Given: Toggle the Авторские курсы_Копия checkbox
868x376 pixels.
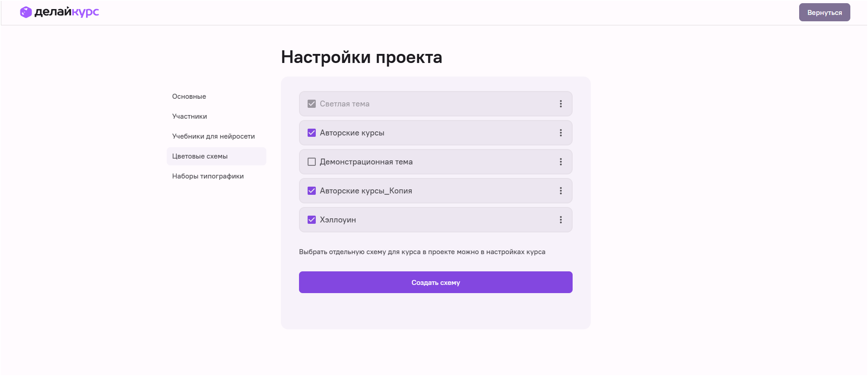Looking at the screenshot, I should 311,191.
